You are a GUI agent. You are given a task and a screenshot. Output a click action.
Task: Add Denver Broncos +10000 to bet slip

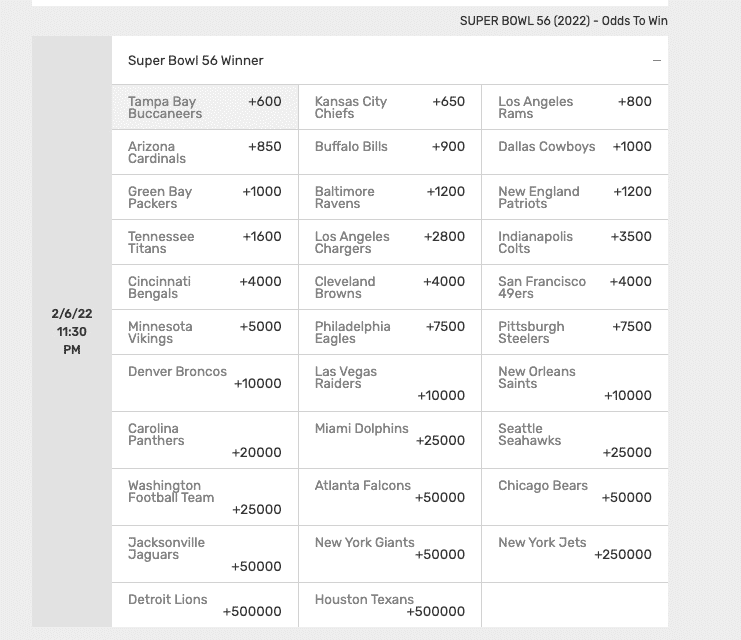(x=205, y=383)
